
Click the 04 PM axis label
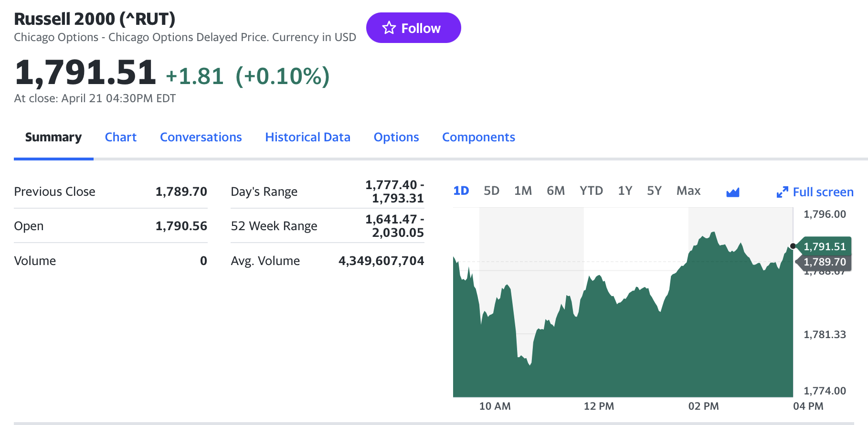point(808,406)
